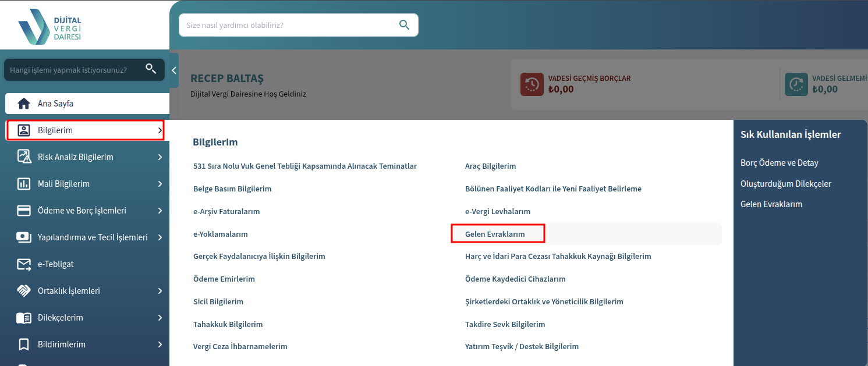Viewport: 868px width, 366px height.
Task: Open Oluşturduğum Dilekçeler shortcut
Action: tap(786, 184)
